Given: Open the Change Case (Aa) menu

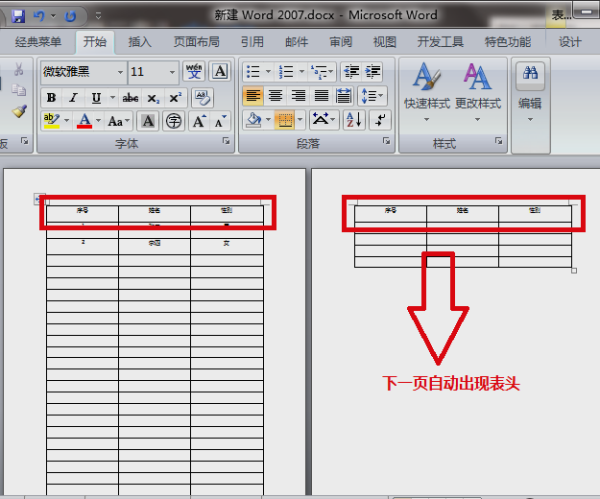Looking at the screenshot, I should click(118, 121).
